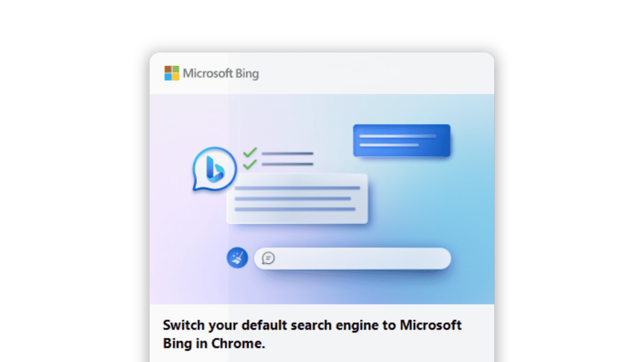Click the Microsoft four-color square logo
Screen dimensions: 644x362
[172, 73]
